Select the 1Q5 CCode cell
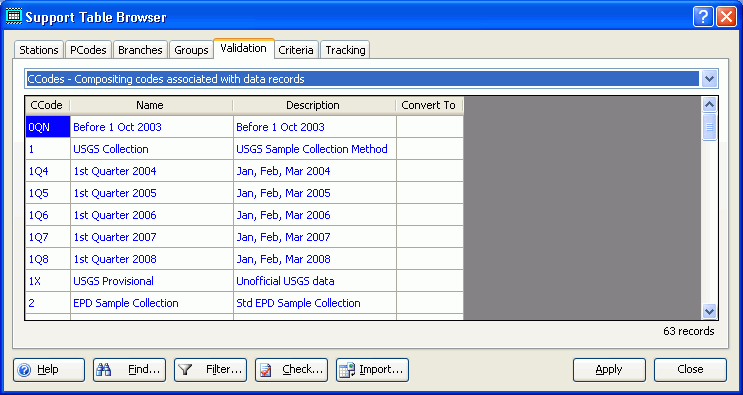Viewport: 743px width, 395px height. coord(48,193)
